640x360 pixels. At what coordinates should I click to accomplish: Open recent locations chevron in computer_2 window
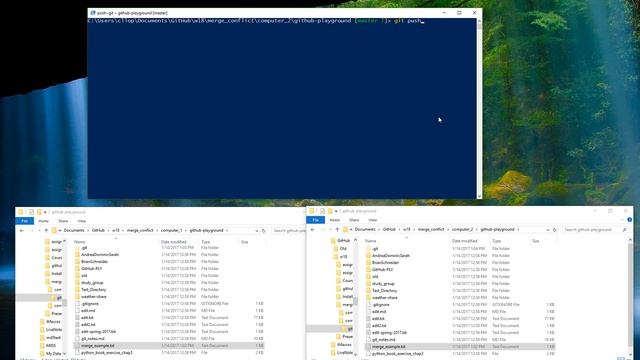[x=330, y=230]
